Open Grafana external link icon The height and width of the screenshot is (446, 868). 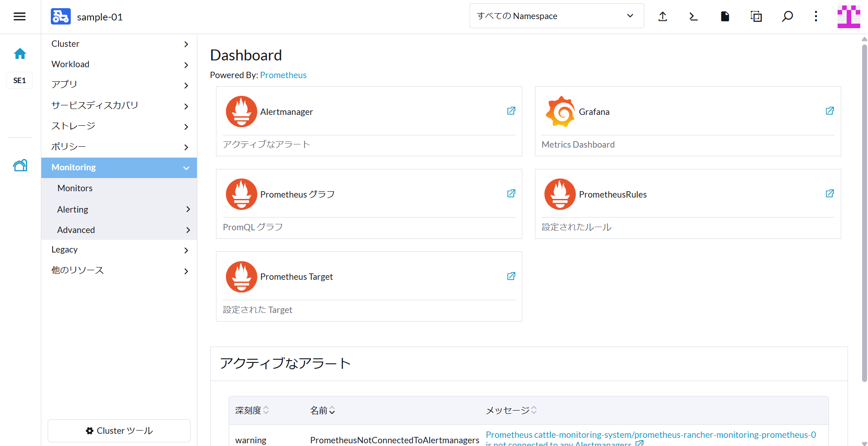(x=830, y=111)
